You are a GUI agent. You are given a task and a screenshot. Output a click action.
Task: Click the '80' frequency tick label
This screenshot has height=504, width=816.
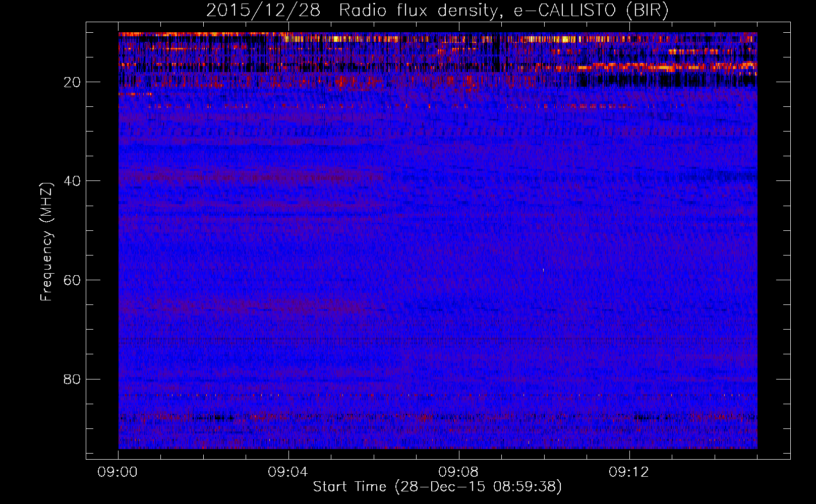[x=73, y=379]
